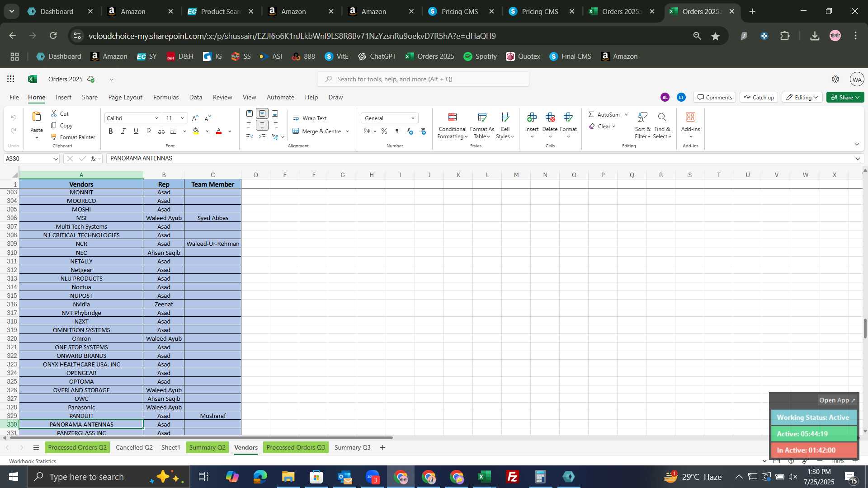Select top vertical alignment
The height and width of the screenshot is (488, 868).
250,113
